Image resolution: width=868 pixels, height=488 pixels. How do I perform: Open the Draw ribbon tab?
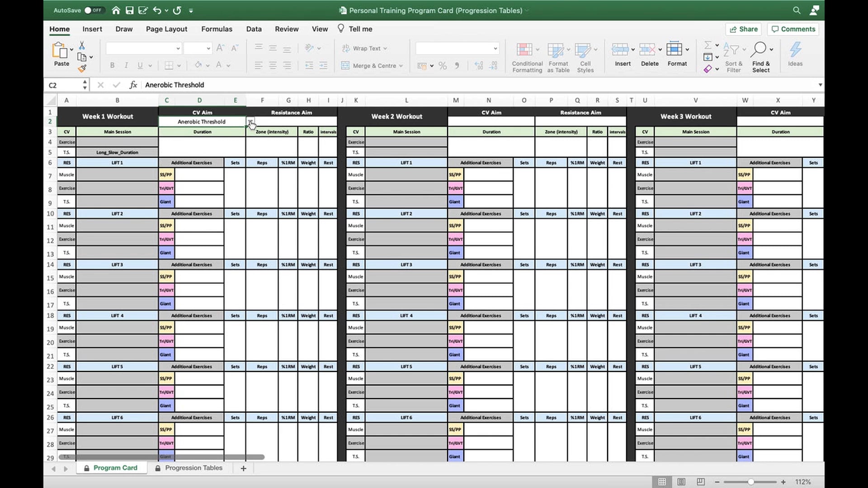pos(124,29)
